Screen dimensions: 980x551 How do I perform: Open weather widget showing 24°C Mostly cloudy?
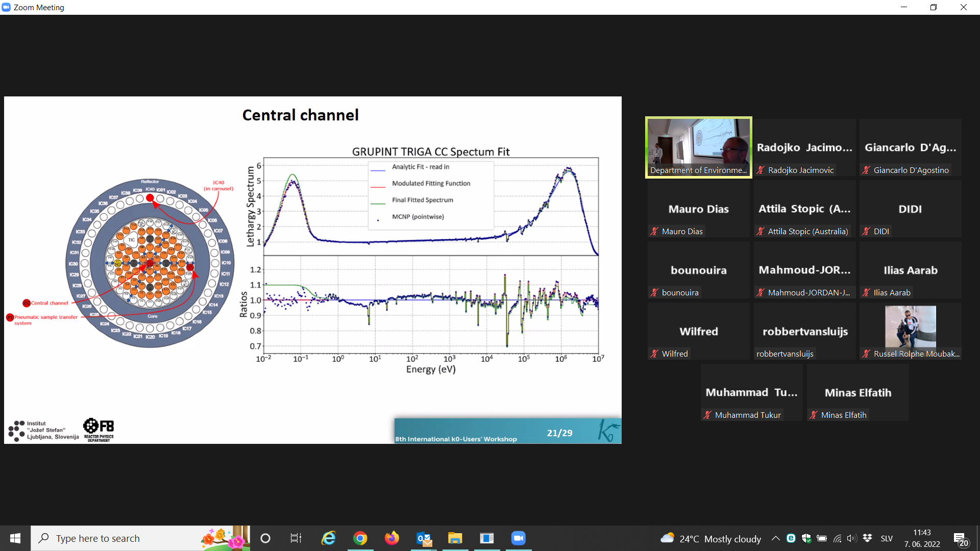pos(710,539)
